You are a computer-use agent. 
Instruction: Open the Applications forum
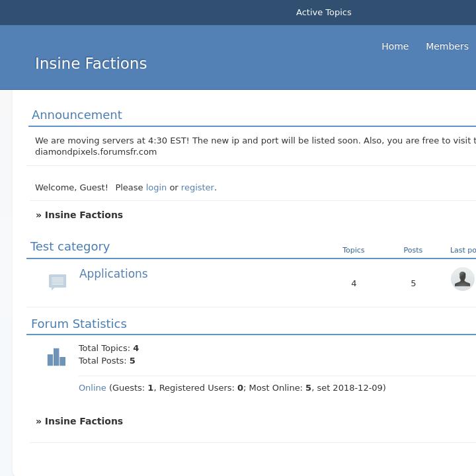(113, 274)
